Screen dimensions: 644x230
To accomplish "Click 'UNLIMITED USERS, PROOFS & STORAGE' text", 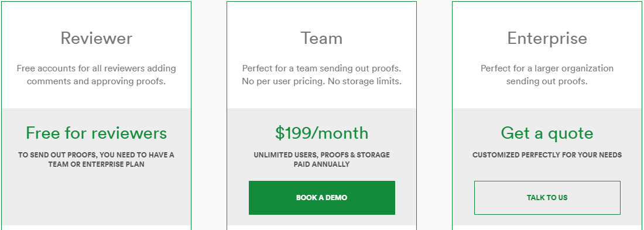I will coord(321,155).
